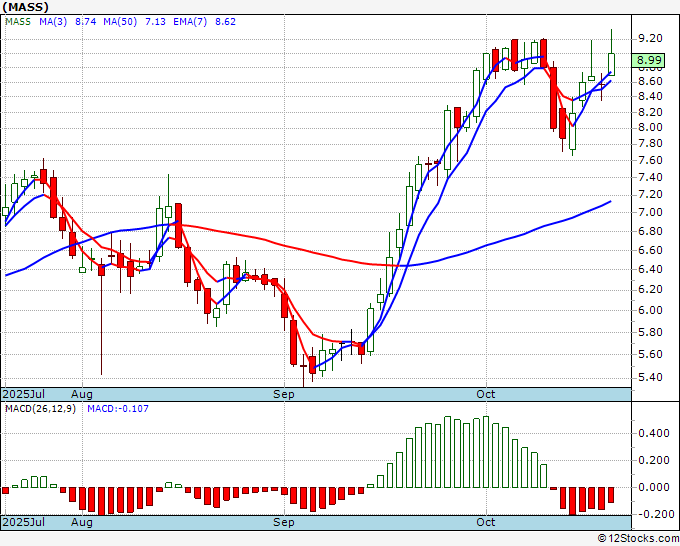Select the MA(3) legend label
Viewport: 680px width, 546px height.
click(x=53, y=22)
